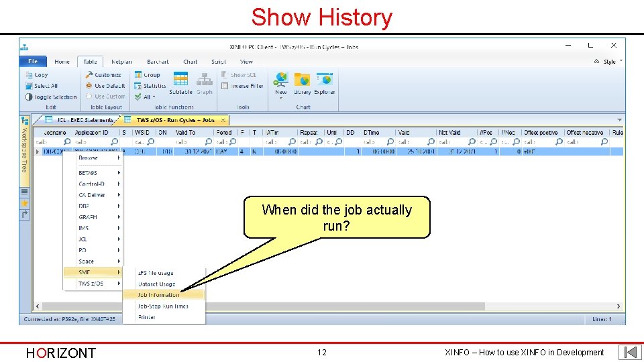
Task: Open the tab list dropdown arrow
Action: point(619,120)
